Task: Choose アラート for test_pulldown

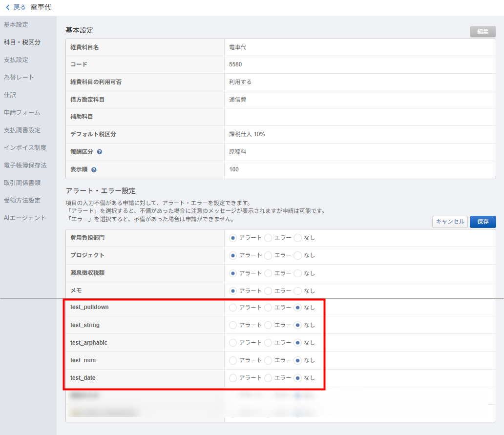Action: point(233,308)
